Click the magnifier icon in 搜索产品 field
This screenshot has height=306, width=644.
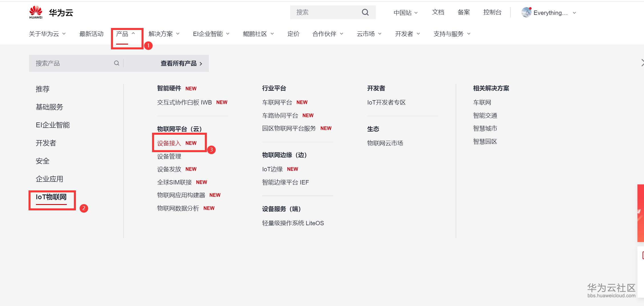(116, 63)
